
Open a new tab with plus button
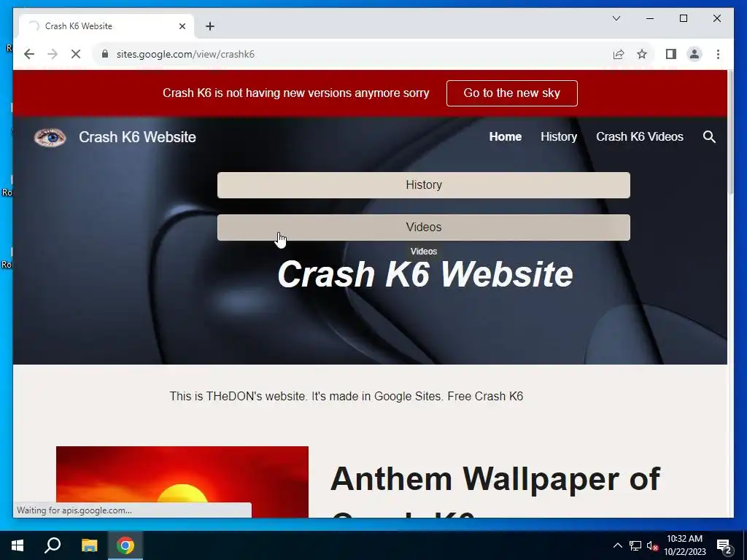point(209,26)
